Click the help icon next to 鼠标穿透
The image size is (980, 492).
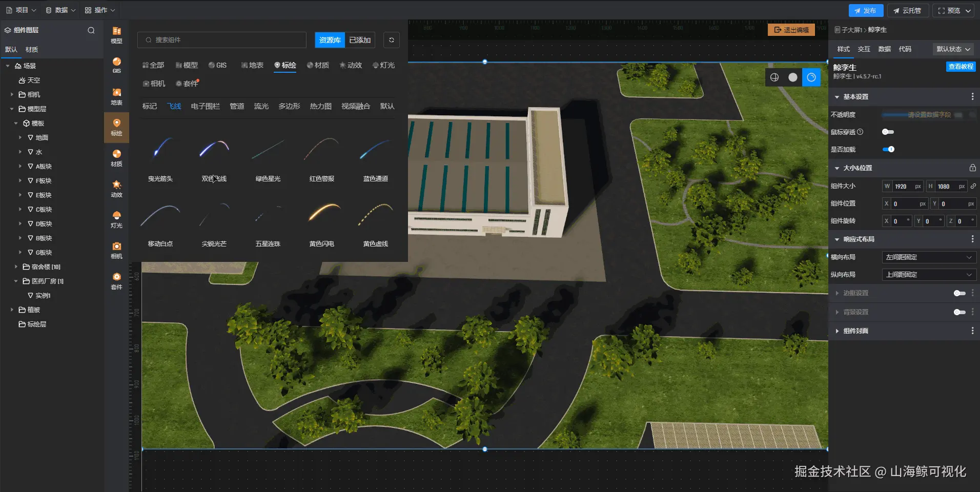[860, 132]
